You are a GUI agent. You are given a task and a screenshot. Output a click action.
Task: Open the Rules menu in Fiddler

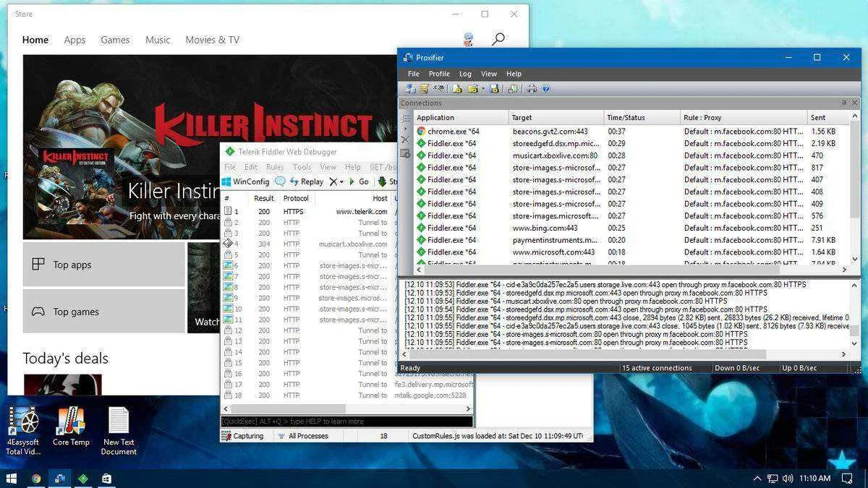click(x=275, y=167)
